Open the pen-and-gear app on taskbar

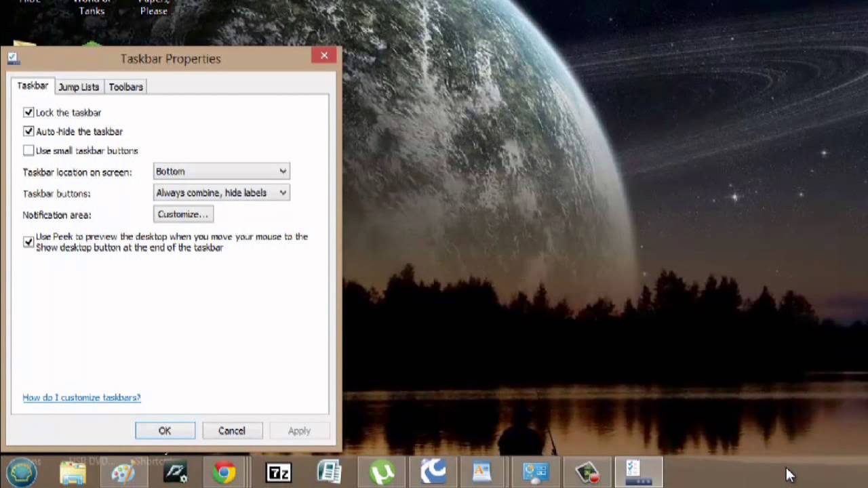click(175, 472)
